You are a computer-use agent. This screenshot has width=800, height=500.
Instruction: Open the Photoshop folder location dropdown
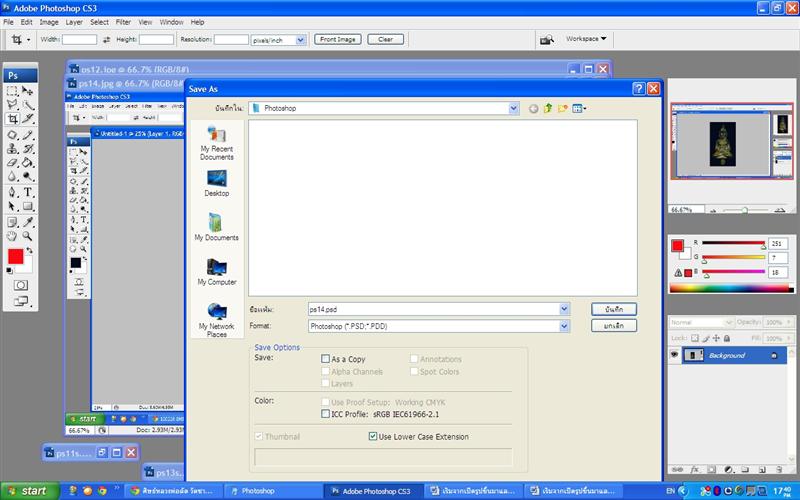[x=514, y=108]
